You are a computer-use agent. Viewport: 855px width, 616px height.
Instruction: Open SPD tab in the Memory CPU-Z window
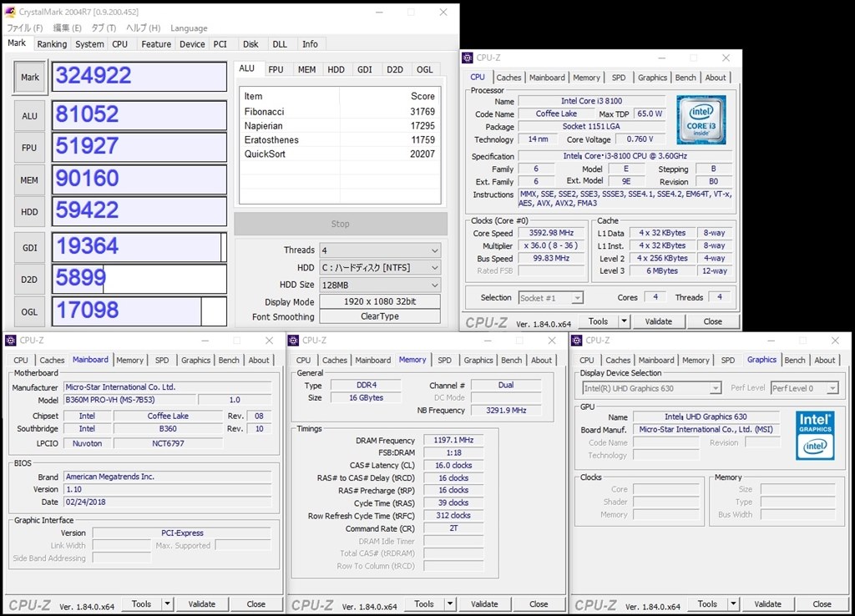tap(444, 360)
